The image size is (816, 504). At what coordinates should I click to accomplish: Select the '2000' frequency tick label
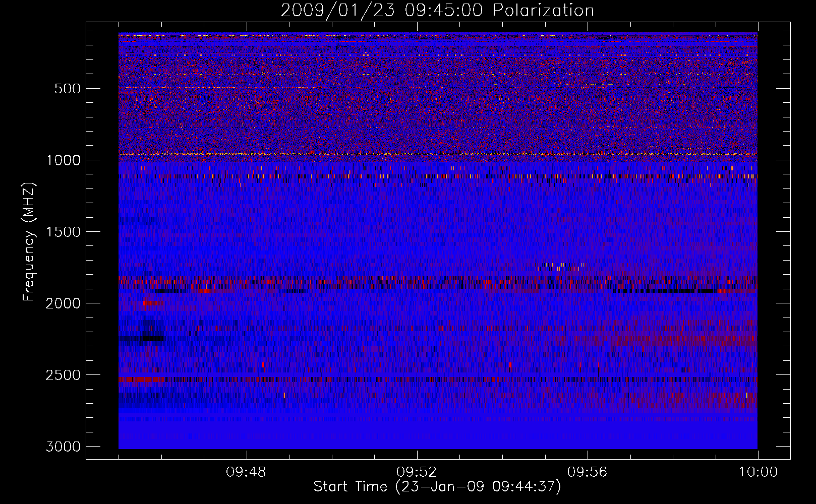(x=63, y=303)
